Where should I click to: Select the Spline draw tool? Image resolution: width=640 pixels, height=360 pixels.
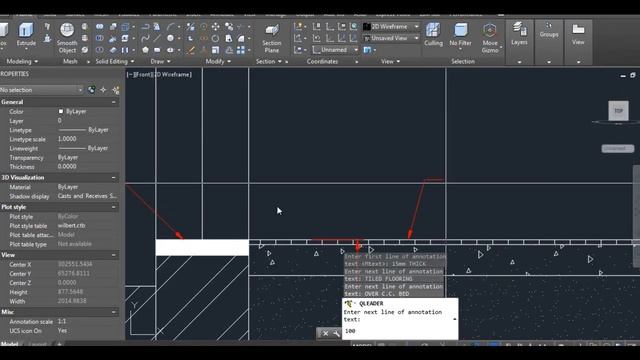145,38
